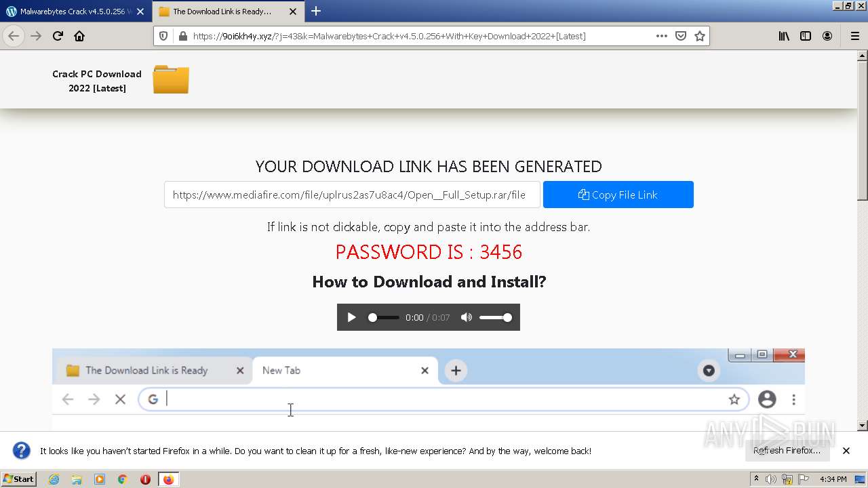This screenshot has height=488, width=868.
Task: Mute the audio player
Action: tap(466, 317)
